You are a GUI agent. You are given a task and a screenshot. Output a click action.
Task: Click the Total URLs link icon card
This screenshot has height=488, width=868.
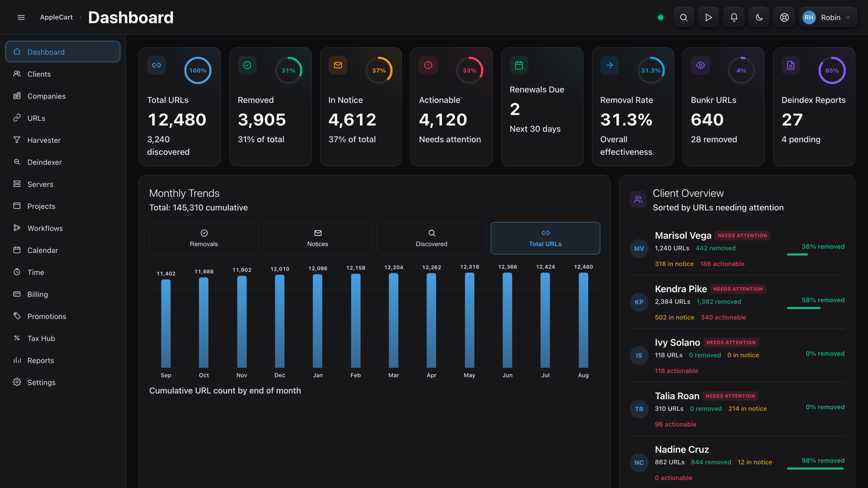[x=156, y=65]
